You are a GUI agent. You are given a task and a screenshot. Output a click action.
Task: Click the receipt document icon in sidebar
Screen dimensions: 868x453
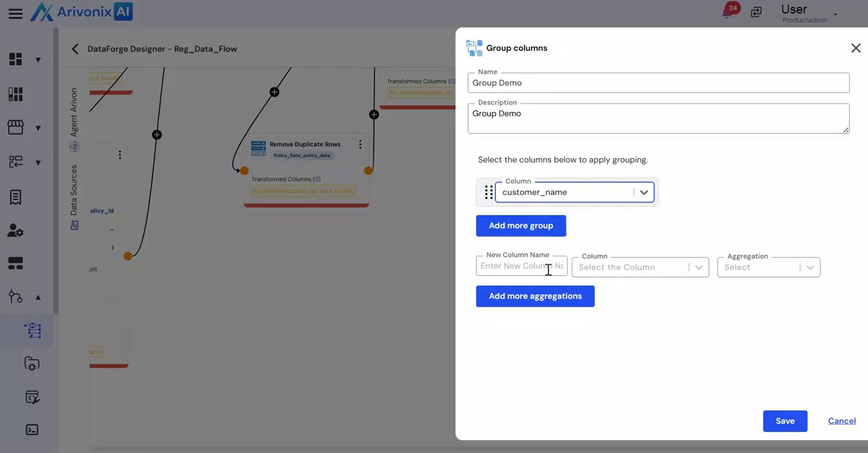pyautogui.click(x=16, y=197)
